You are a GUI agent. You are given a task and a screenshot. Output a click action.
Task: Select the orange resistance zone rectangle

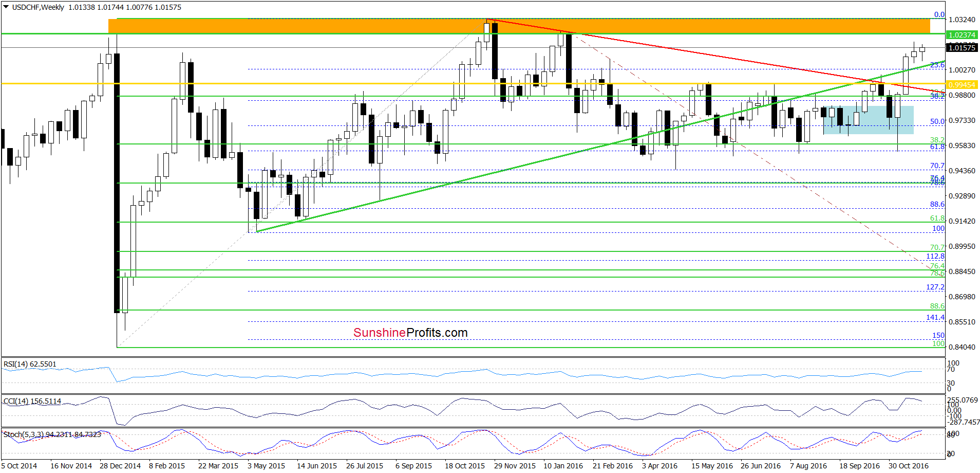pos(519,26)
